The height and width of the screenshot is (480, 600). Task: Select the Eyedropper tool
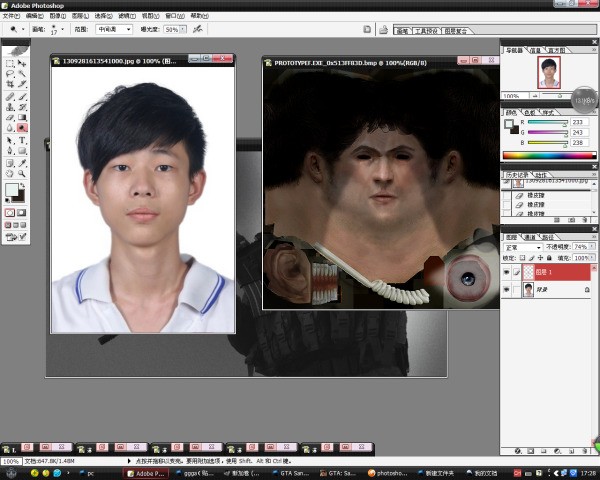pyautogui.click(x=22, y=162)
